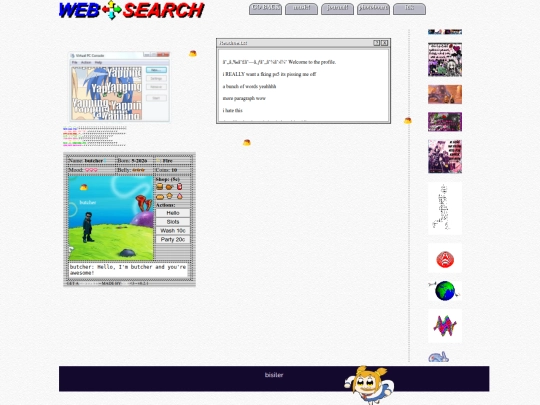The image size is (540, 405).
Task: Open the orange desert scene thumbnail
Action: coord(445,94)
